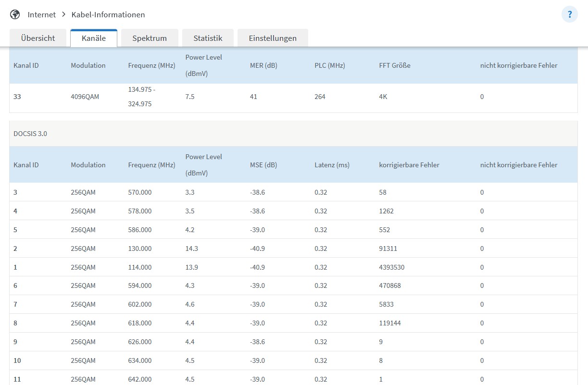This screenshot has height=385, width=588.
Task: Select the 114.000 frequency cell
Action: point(140,267)
